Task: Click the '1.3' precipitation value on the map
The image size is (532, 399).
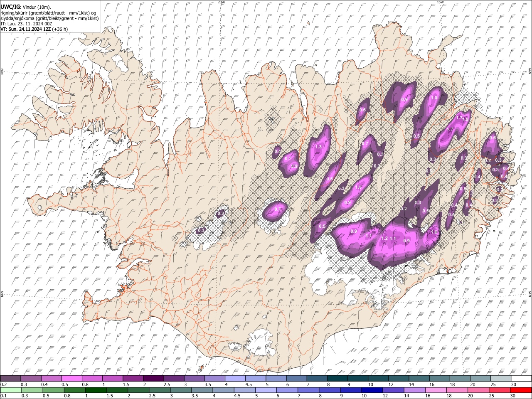Action: [319, 147]
